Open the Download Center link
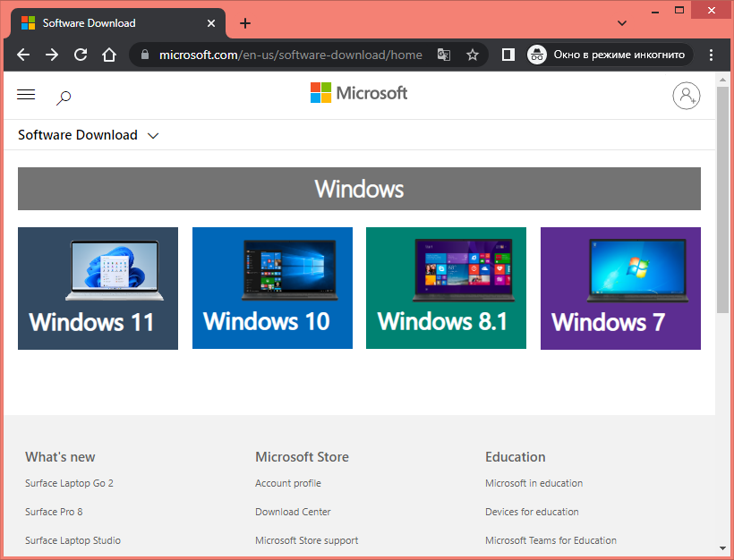The height and width of the screenshot is (560, 734). click(x=293, y=512)
